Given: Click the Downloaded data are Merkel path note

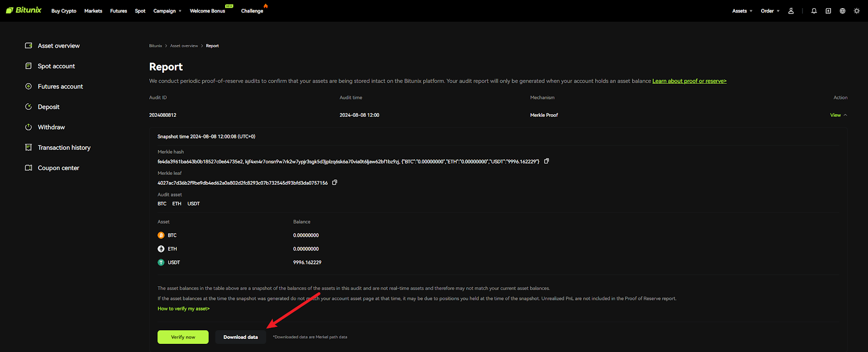Looking at the screenshot, I should [x=310, y=337].
